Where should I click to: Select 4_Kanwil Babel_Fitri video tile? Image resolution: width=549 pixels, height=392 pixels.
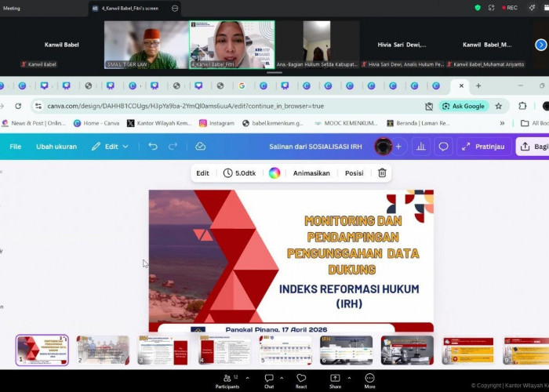click(x=232, y=45)
